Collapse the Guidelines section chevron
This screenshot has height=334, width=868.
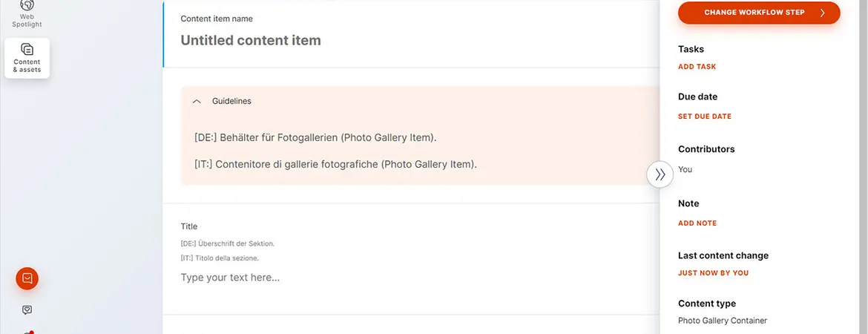coord(197,101)
